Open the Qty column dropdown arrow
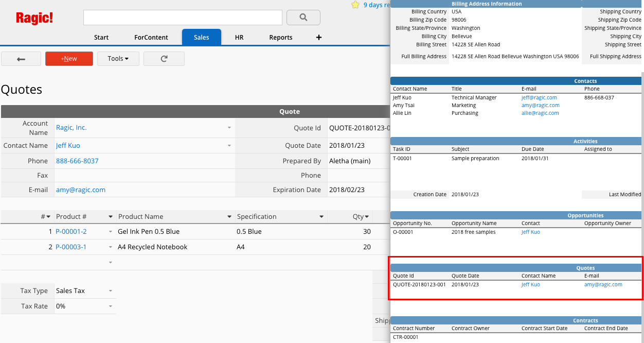The height and width of the screenshot is (343, 644). point(367,217)
